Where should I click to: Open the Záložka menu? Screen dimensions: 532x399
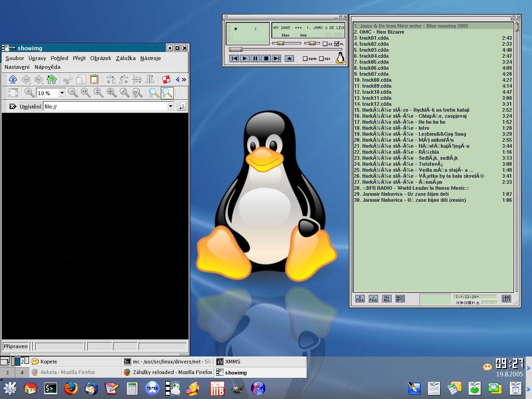coord(126,58)
